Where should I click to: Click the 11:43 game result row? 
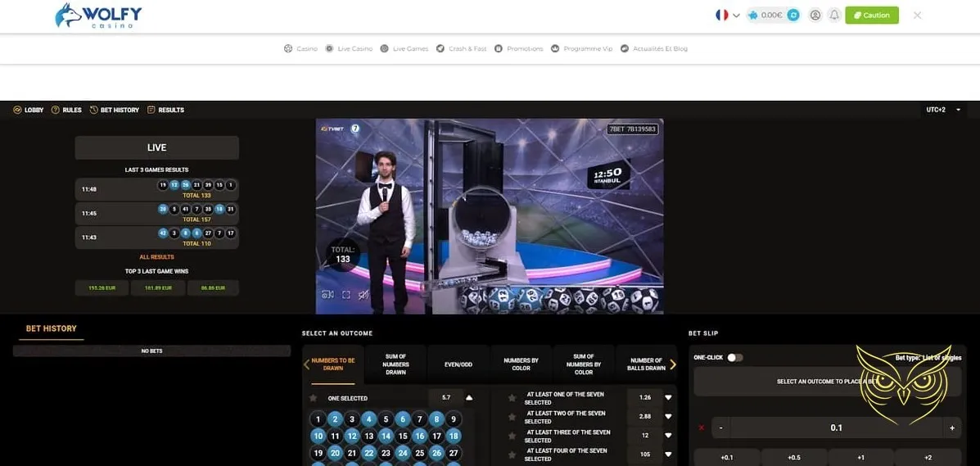(x=157, y=238)
